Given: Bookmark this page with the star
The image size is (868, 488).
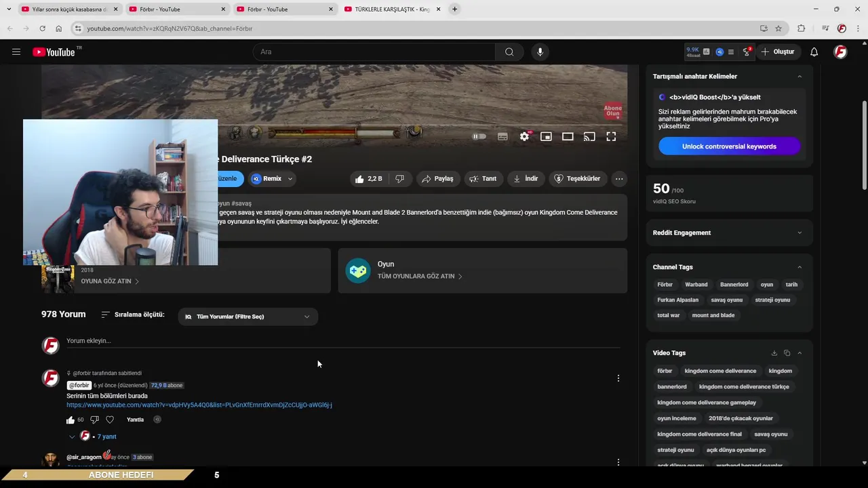Looking at the screenshot, I should [x=778, y=28].
